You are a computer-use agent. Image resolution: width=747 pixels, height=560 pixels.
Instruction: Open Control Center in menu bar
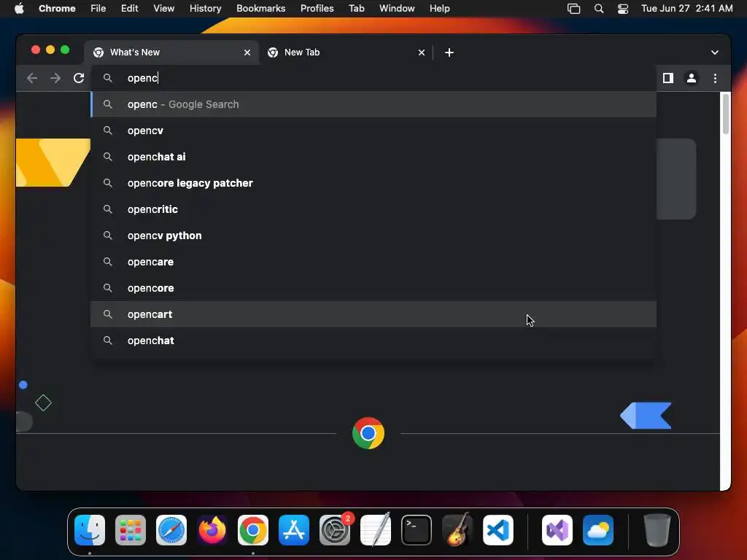[623, 9]
